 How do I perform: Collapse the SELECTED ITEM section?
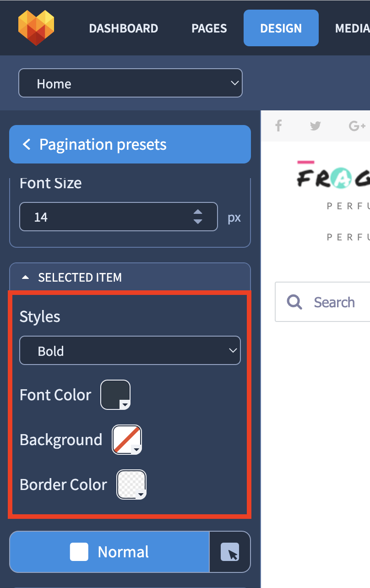click(x=130, y=278)
